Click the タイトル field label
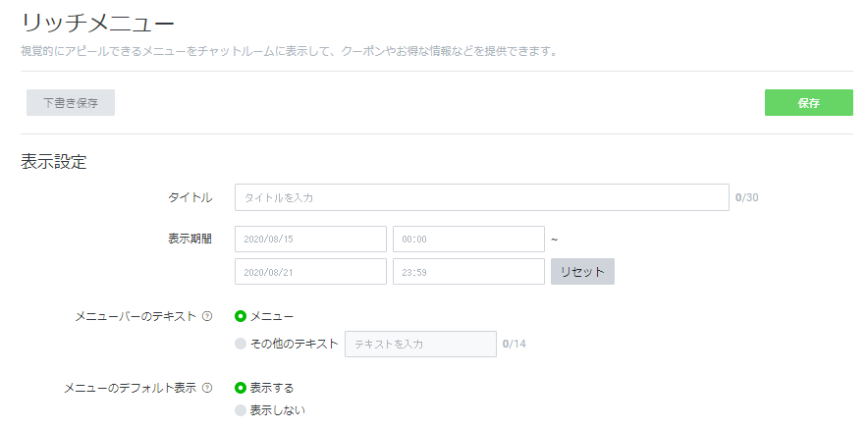Screen dimensions: 868x429 coord(190,197)
